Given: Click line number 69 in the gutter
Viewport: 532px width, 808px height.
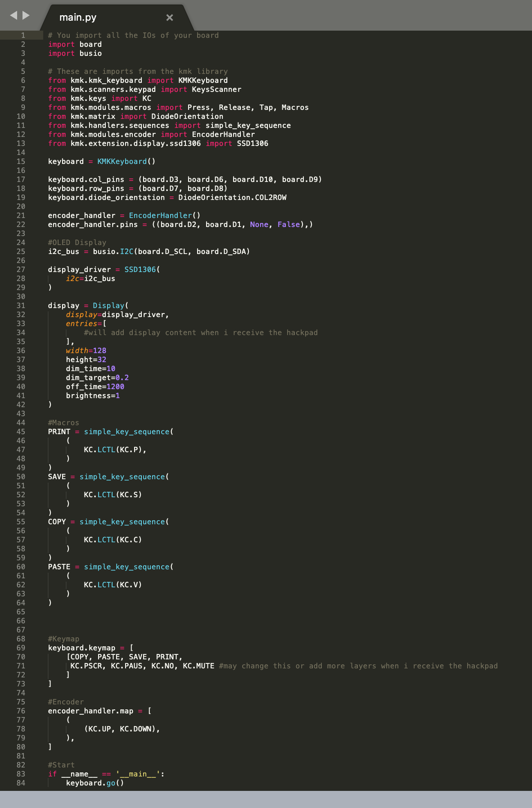Looking at the screenshot, I should 21,648.
